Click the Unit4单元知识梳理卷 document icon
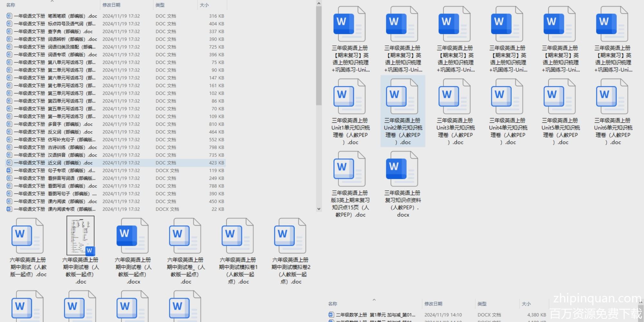Viewport: 644px width, 322px height. [x=507, y=97]
